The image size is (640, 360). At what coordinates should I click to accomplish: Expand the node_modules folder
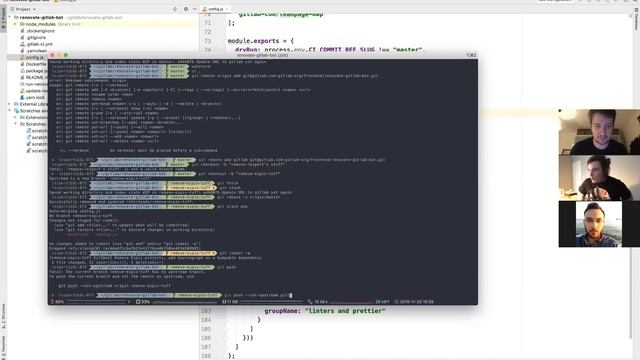(16, 24)
